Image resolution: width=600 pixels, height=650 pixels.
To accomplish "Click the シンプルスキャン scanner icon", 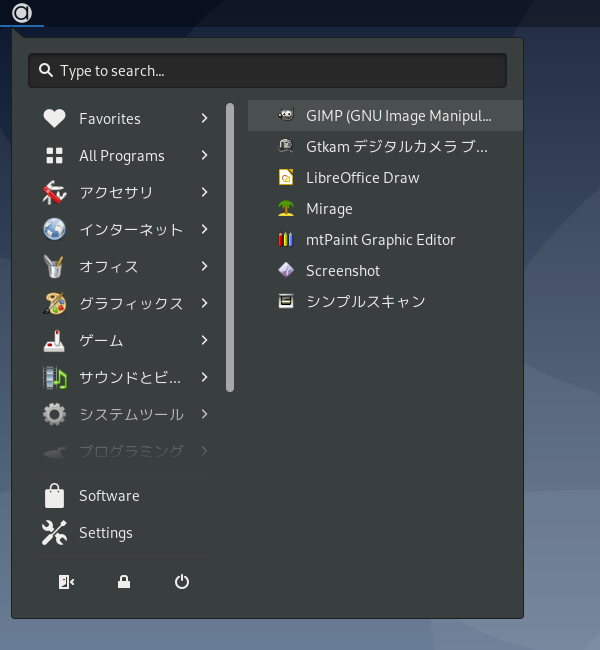I will pyautogui.click(x=286, y=301).
